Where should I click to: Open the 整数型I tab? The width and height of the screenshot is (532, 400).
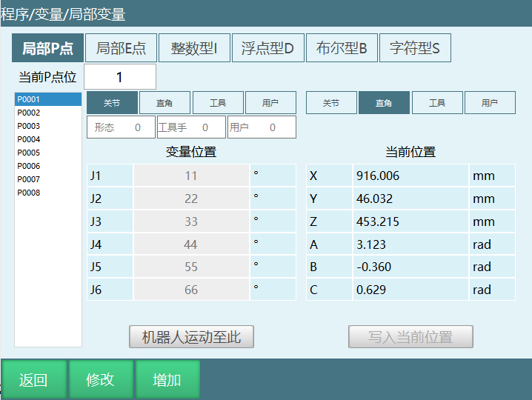click(x=194, y=49)
